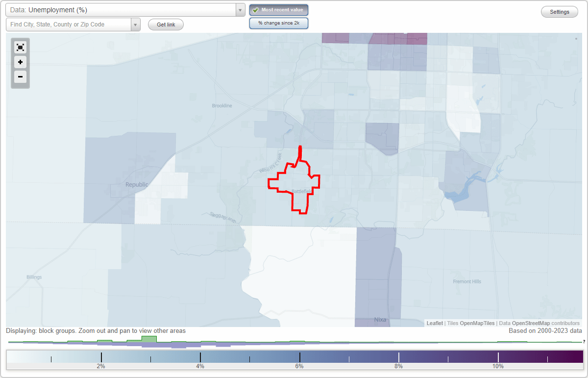The width and height of the screenshot is (588, 378).
Task: Zoom out using the minus icon
Action: pos(20,76)
